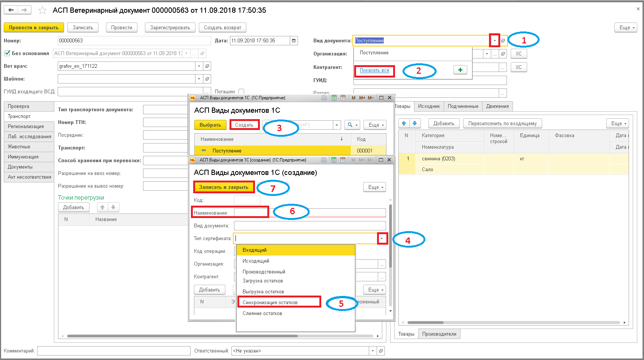Move row down in goods table

click(x=415, y=123)
